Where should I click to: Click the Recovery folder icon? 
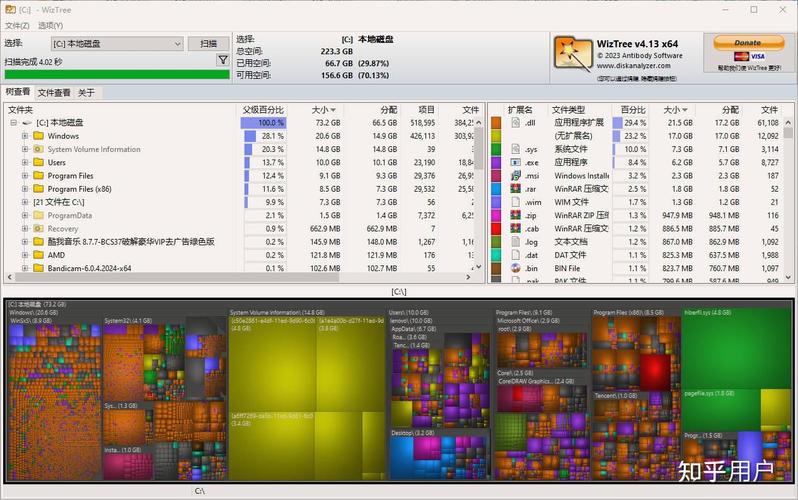click(x=38, y=229)
